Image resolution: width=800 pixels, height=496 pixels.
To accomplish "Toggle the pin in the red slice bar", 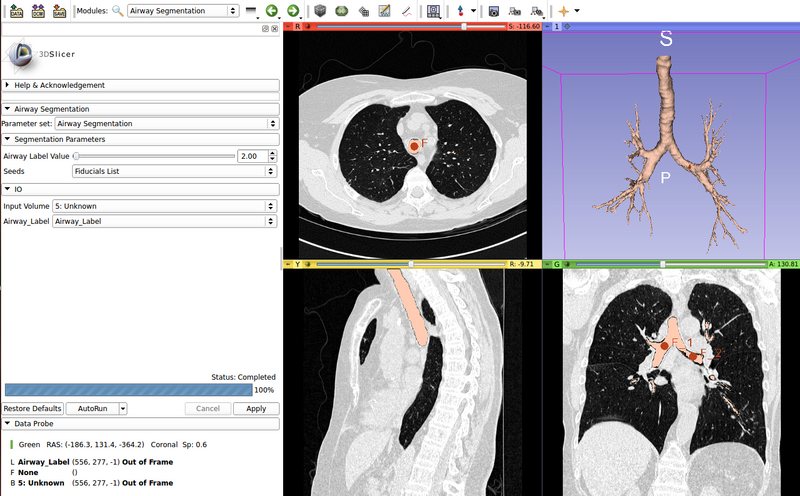I will (289, 26).
